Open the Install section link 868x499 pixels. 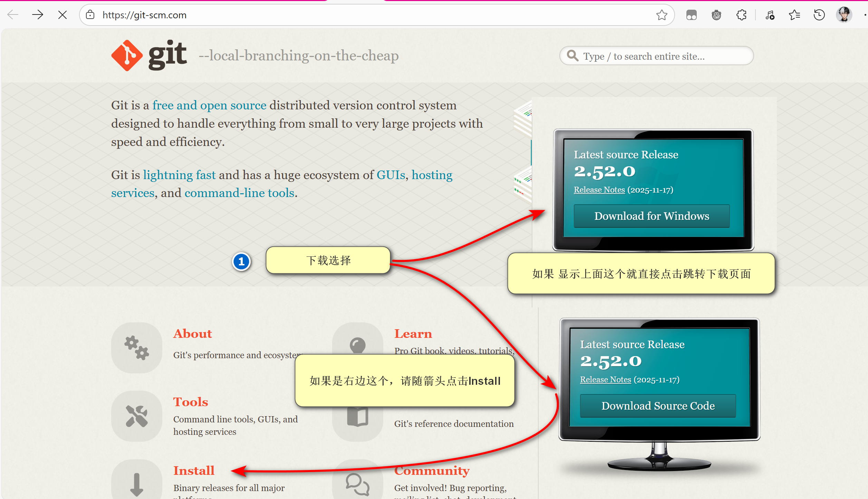pos(194,470)
